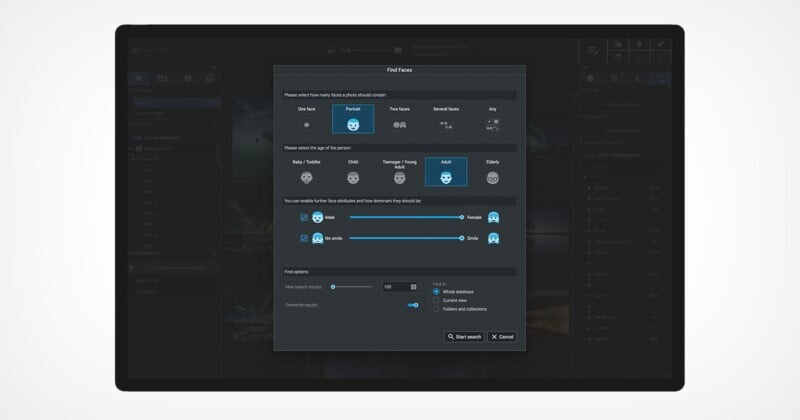Choose the Baby / Toddler age icon
Screen dimensions: 800x420
point(306,177)
